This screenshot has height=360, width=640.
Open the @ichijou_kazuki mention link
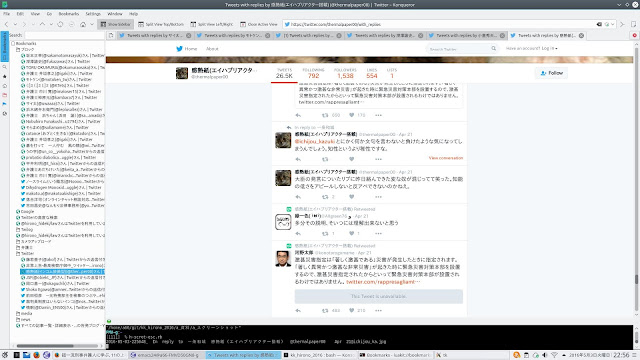click(x=315, y=141)
